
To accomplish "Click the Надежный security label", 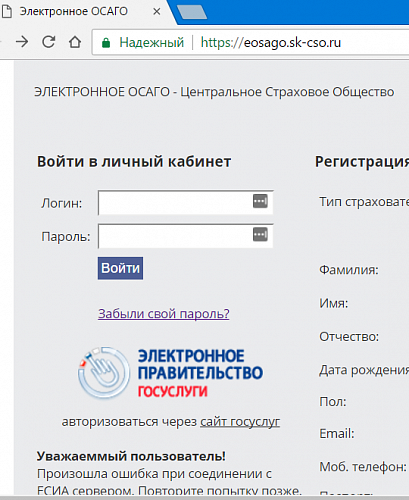I will (152, 43).
